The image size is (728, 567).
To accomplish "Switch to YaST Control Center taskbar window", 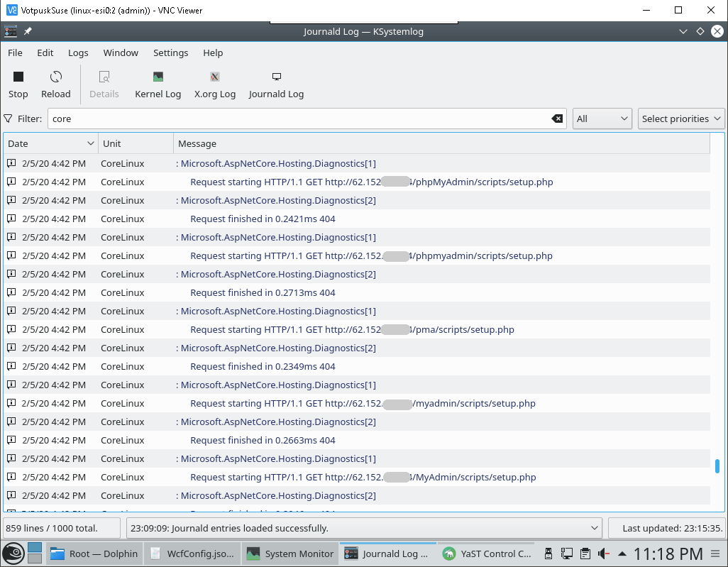I will [486, 554].
